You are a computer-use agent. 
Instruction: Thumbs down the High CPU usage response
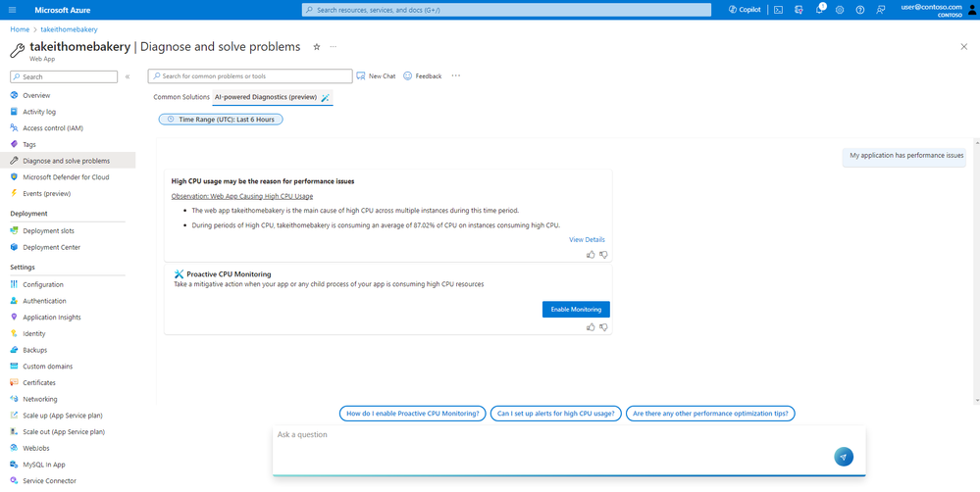tap(603, 255)
